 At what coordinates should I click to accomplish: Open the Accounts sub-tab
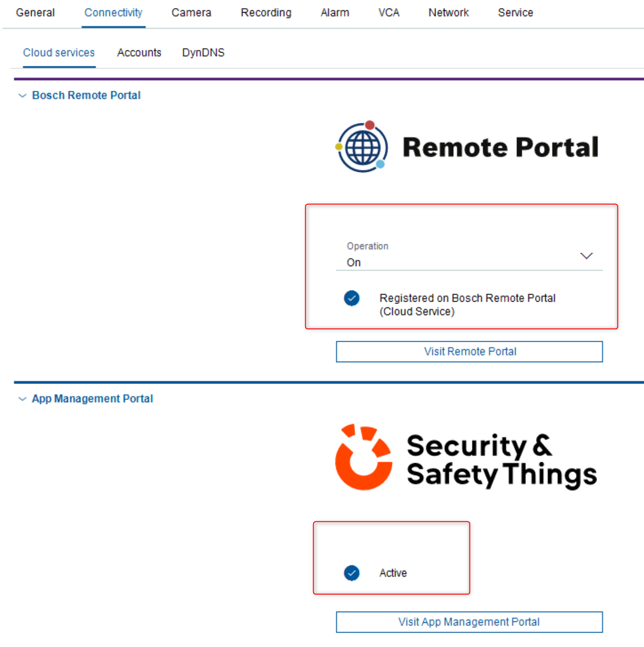tap(139, 53)
